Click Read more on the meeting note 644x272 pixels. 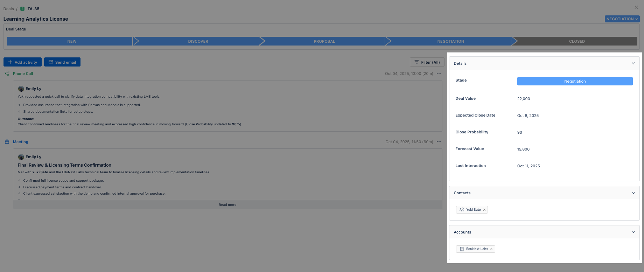pyautogui.click(x=227, y=205)
